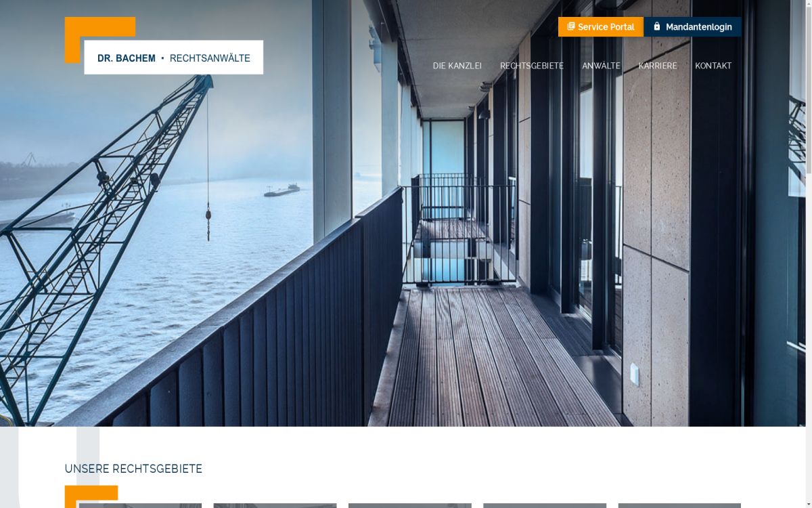Click the padlock icon beside Mandantenlogin

[656, 26]
